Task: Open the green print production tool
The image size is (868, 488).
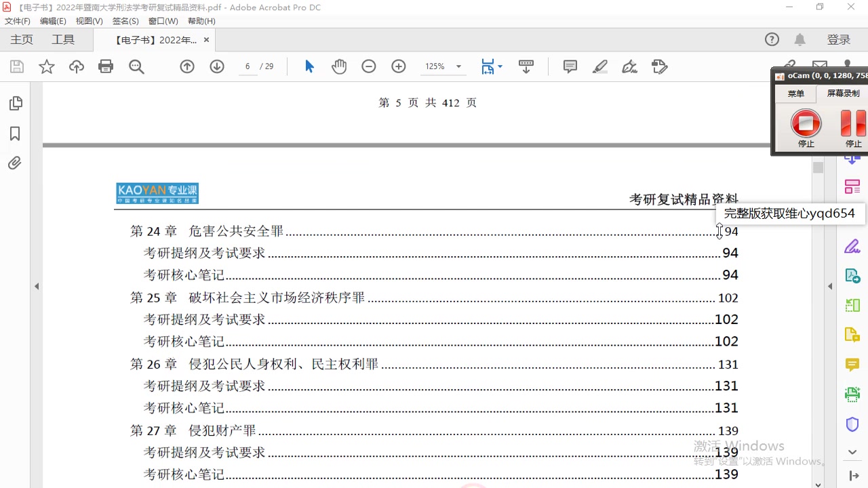Action: point(852,394)
